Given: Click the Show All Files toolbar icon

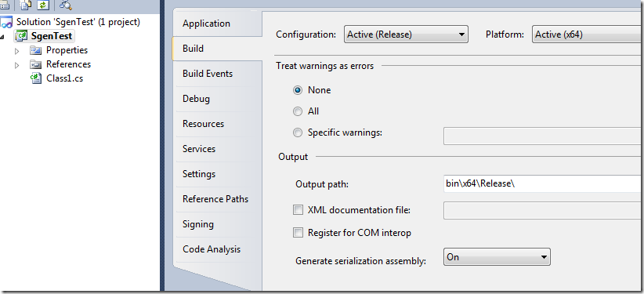Looking at the screenshot, I should (x=25, y=5).
